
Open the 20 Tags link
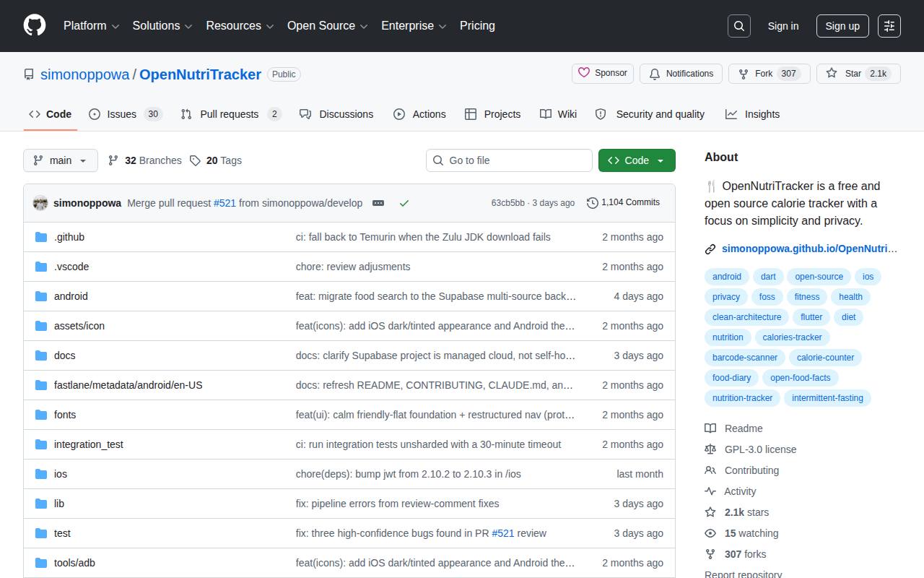coord(216,160)
